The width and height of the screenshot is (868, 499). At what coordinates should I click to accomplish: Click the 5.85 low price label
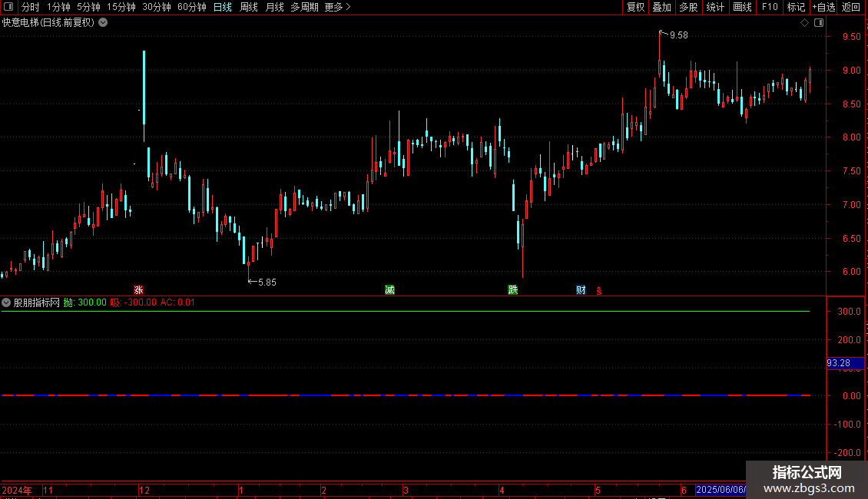pos(267,283)
